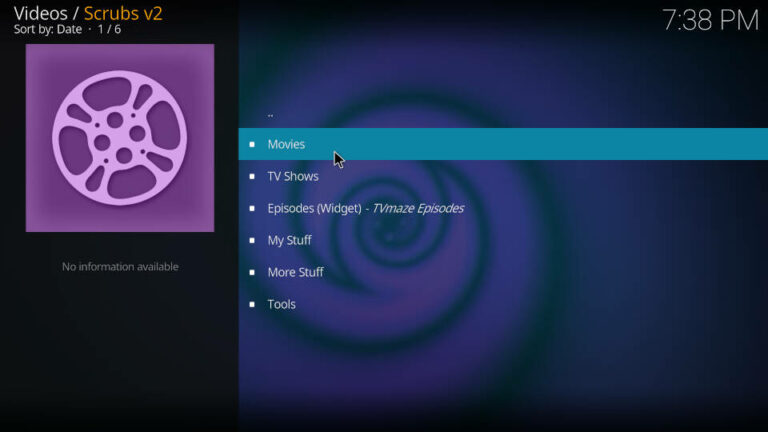768x432 pixels.
Task: Click the 'Scrubs v2' breadcrumb title
Action: 123,13
